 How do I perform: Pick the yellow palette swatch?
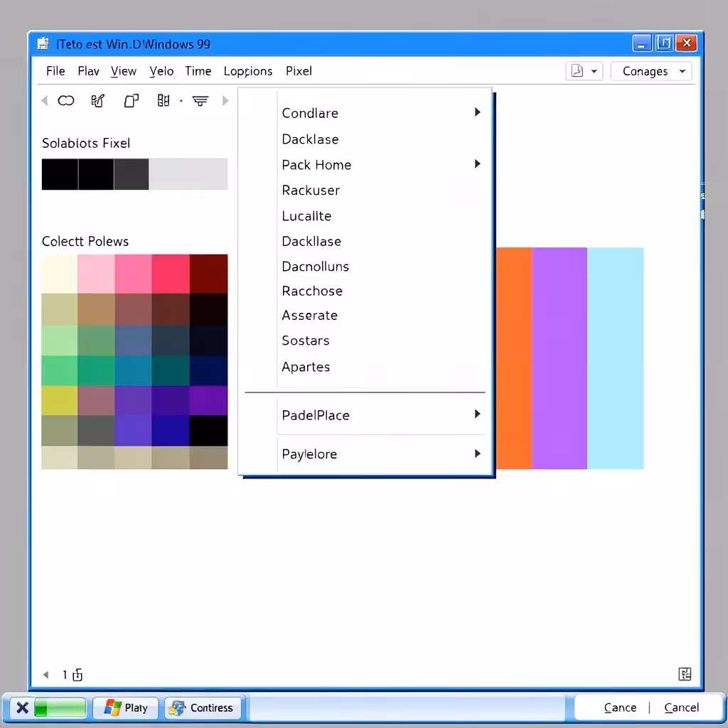pos(60,400)
